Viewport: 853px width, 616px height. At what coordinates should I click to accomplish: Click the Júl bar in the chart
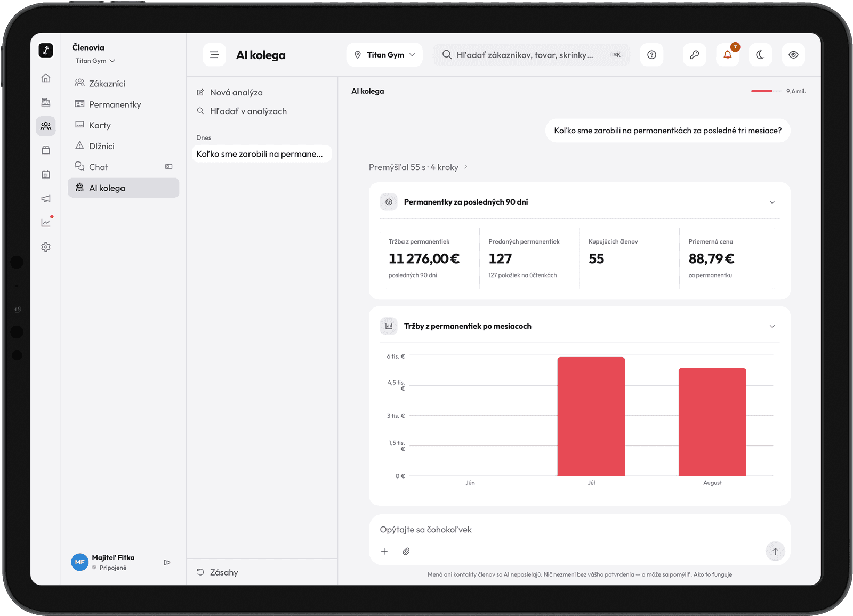click(x=591, y=416)
